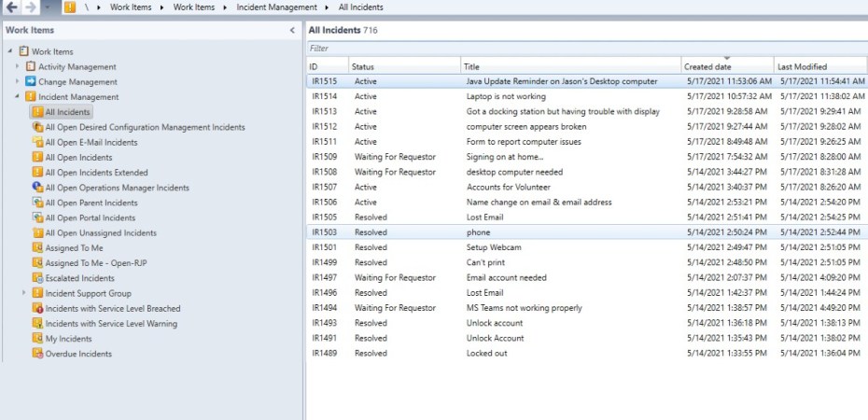Select the 'Locked out' incident IR1489
868x420 pixels.
tap(587, 353)
